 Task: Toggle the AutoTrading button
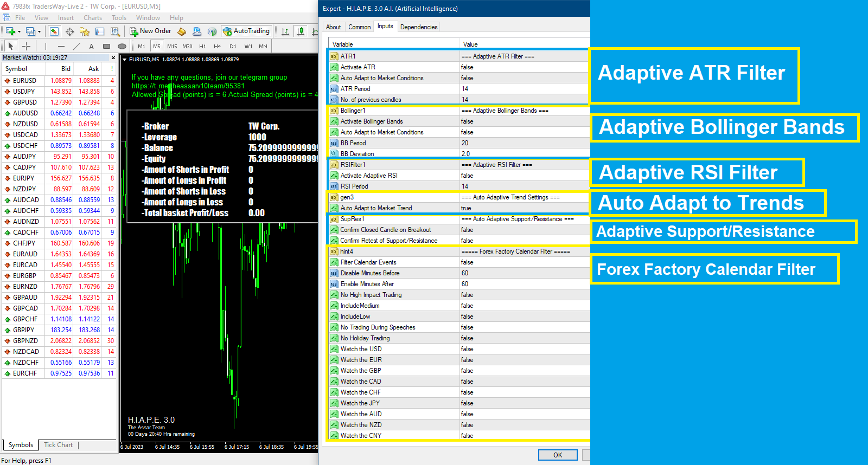(246, 31)
